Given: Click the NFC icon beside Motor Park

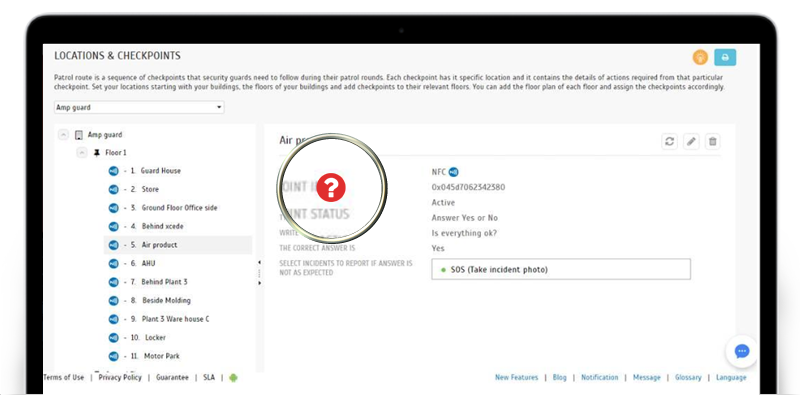Looking at the screenshot, I should coord(113,356).
